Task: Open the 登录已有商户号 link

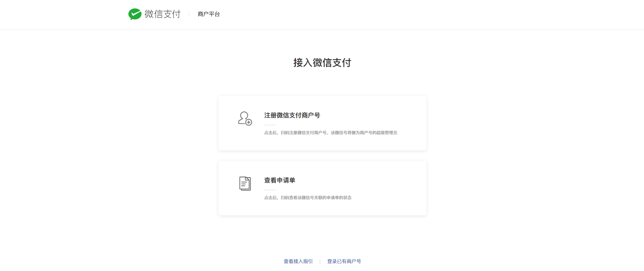Action: [x=344, y=261]
